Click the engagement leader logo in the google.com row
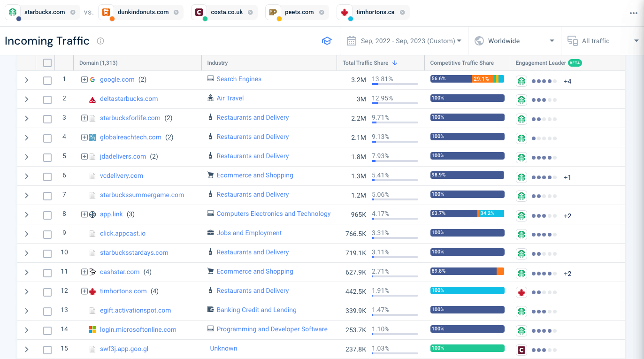This screenshot has width=644, height=359. coord(521,81)
